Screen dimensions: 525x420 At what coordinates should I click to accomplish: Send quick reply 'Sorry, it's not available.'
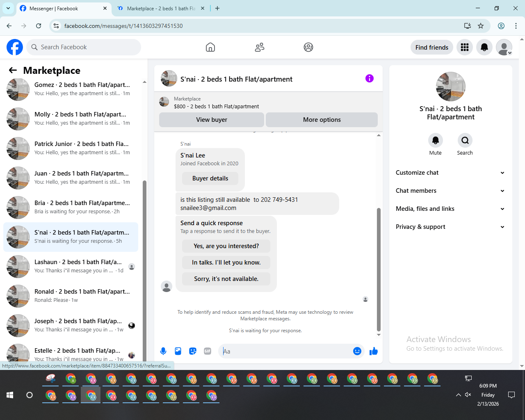(226, 279)
